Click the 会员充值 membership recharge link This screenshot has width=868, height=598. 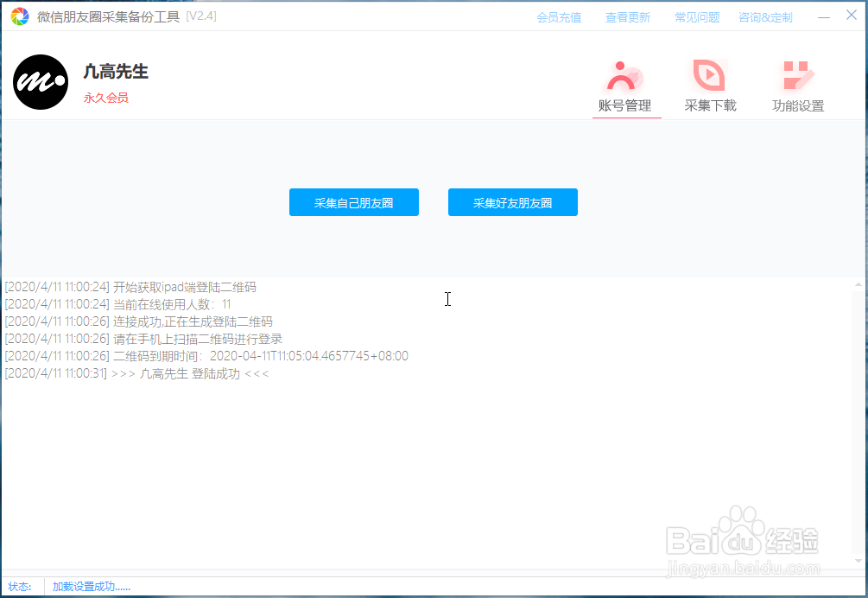point(559,18)
